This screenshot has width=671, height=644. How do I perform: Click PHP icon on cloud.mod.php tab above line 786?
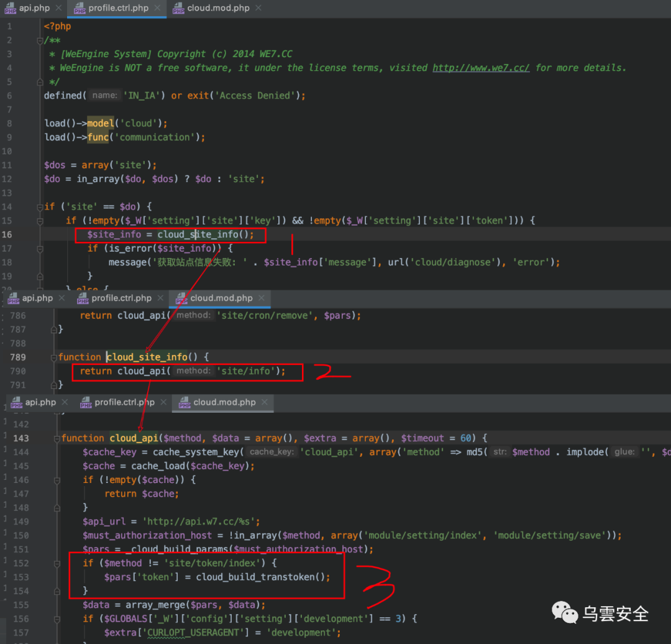(181, 298)
